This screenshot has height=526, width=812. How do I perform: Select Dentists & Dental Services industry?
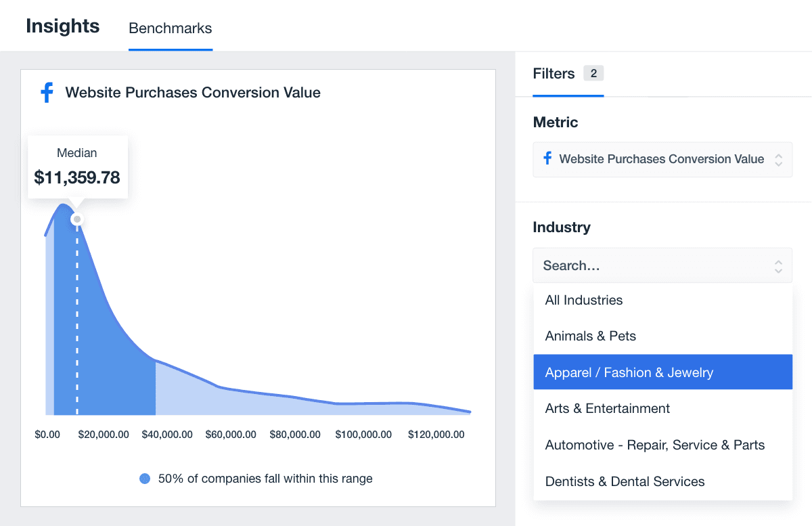pyautogui.click(x=625, y=482)
